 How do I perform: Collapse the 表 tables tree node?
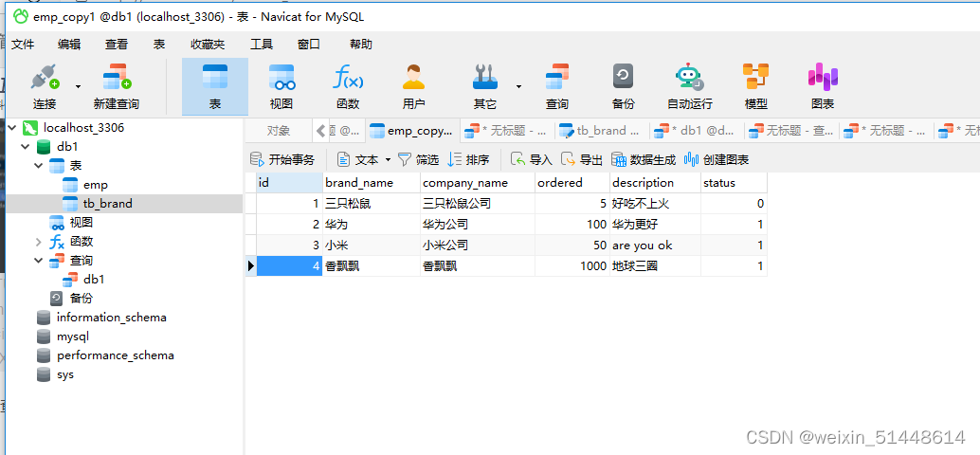pos(39,166)
